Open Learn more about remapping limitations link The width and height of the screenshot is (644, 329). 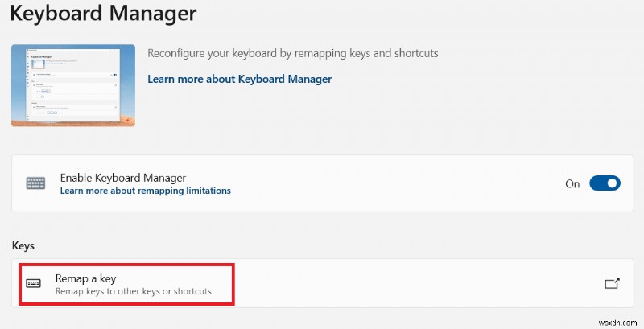tap(146, 191)
